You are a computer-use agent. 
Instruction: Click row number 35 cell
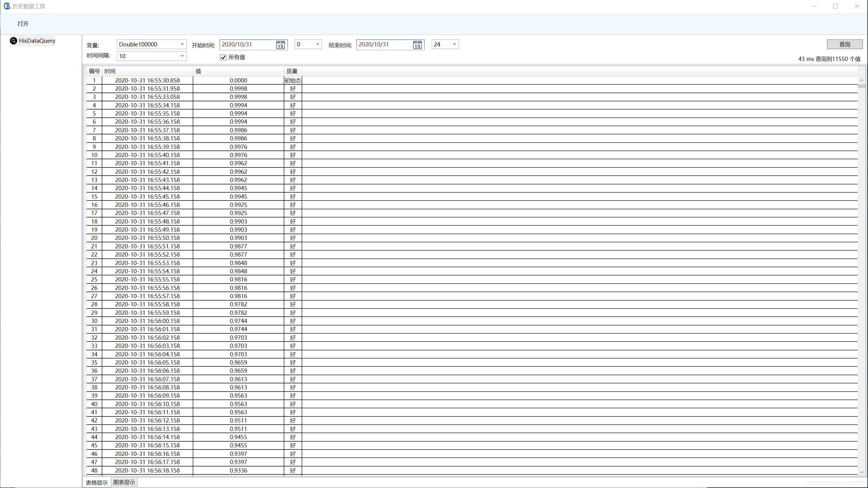pyautogui.click(x=94, y=363)
